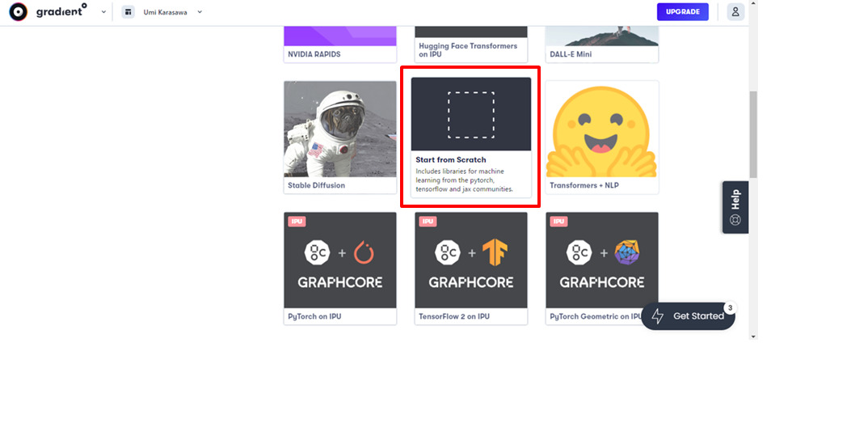Click the UPGRADE button

tap(683, 11)
